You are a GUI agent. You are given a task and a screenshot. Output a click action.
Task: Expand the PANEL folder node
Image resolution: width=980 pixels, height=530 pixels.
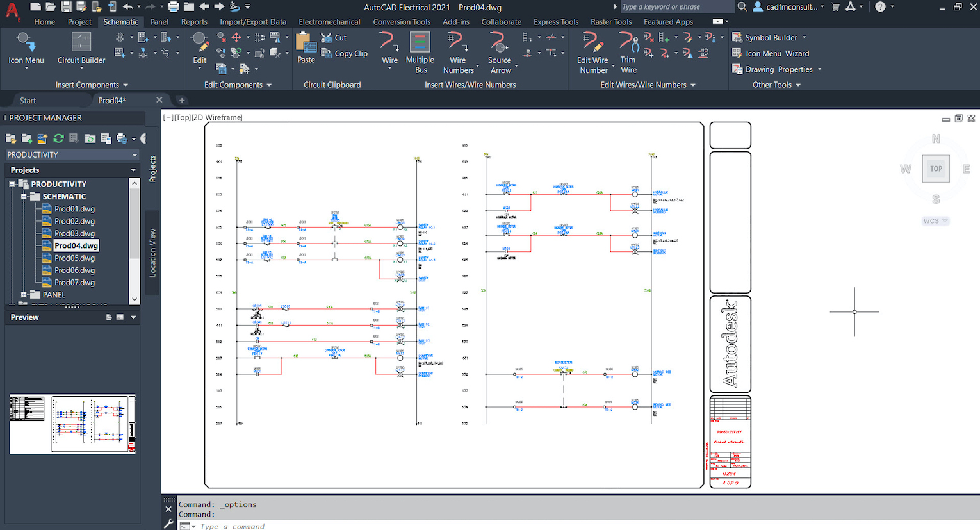coord(24,295)
